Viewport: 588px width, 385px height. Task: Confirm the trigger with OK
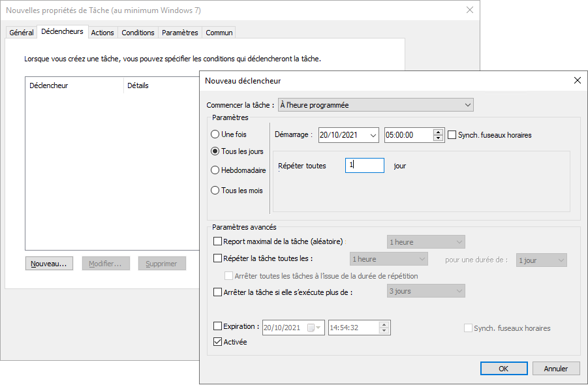tap(503, 368)
